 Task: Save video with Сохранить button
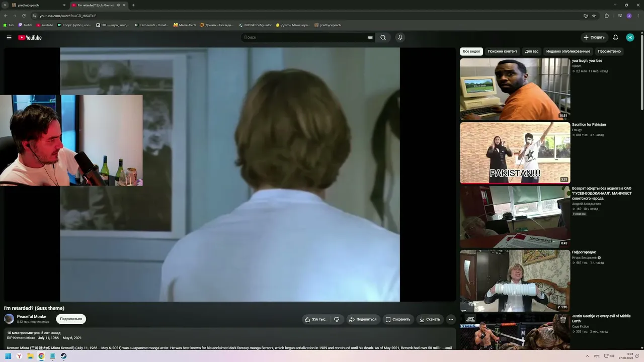pyautogui.click(x=398, y=319)
